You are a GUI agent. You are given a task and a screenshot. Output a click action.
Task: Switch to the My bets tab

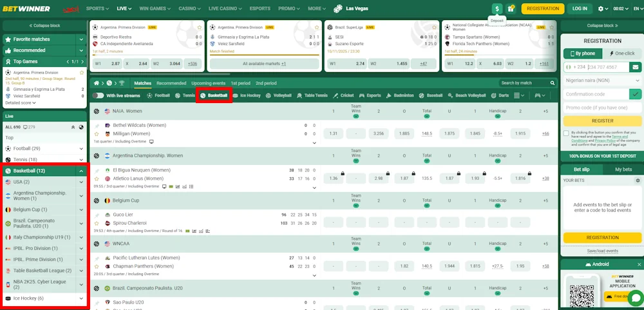point(623,170)
